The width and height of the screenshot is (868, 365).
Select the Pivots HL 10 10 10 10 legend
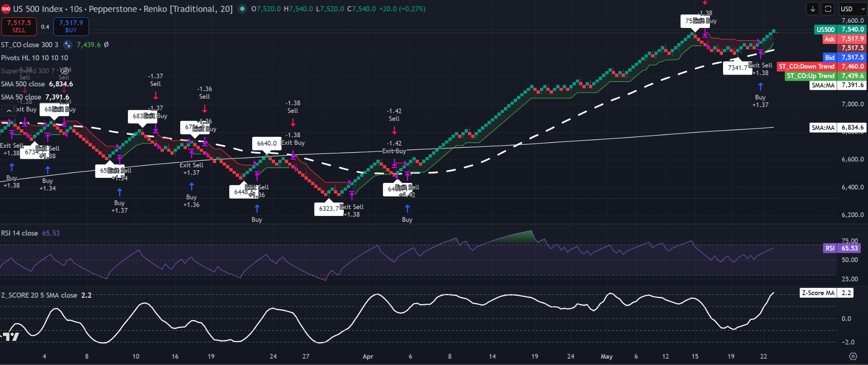[34, 58]
